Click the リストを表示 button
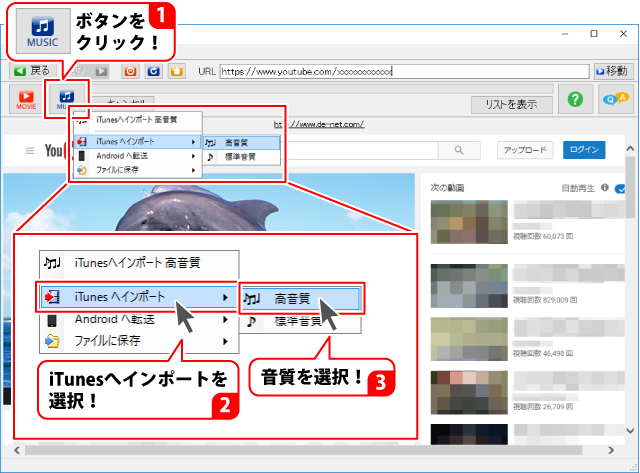640x473 pixels. 511,105
